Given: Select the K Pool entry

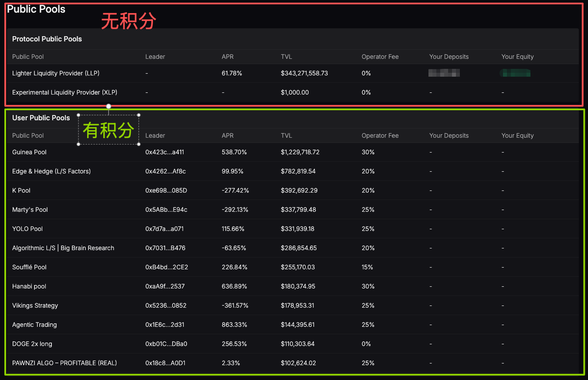Looking at the screenshot, I should (x=21, y=190).
